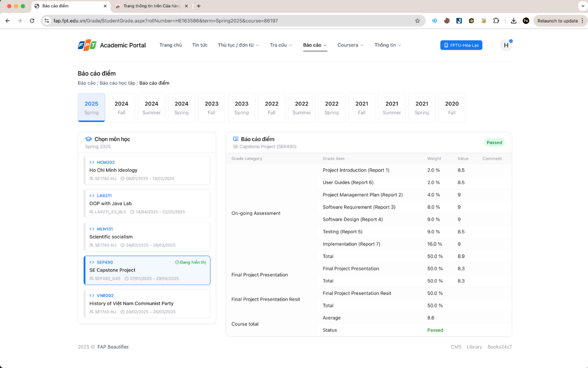Click the browser forward arrow
This screenshot has height=368, width=588.
coord(20,21)
